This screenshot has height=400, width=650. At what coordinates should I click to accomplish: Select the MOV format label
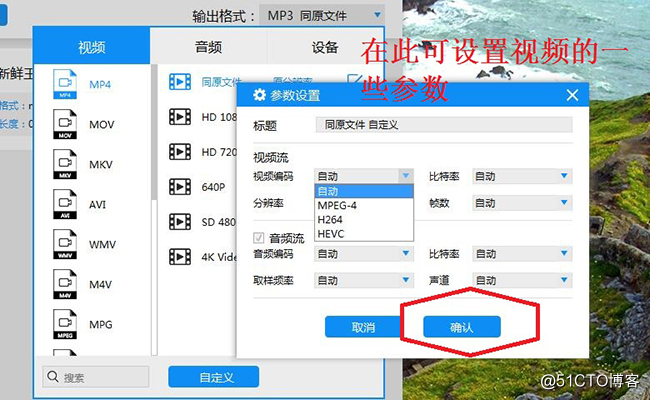[x=102, y=124]
